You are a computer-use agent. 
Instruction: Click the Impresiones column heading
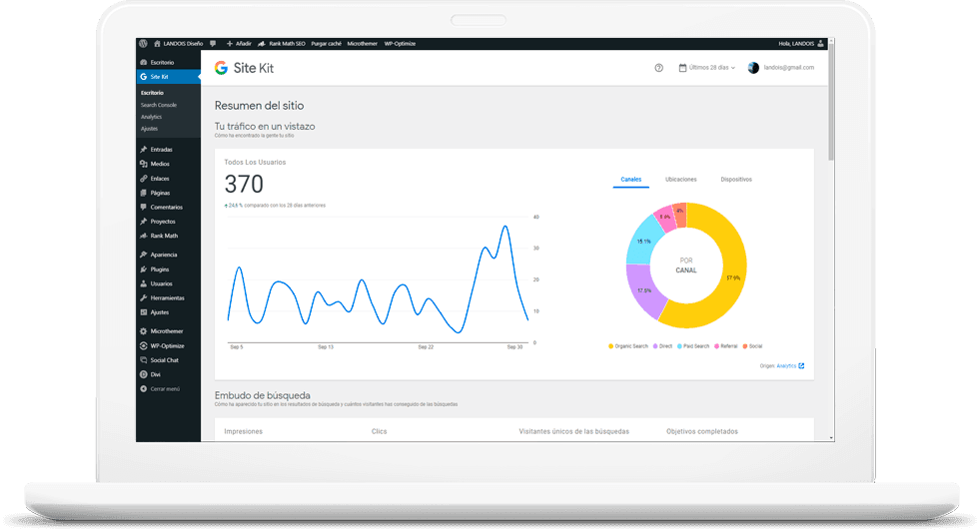click(x=243, y=431)
